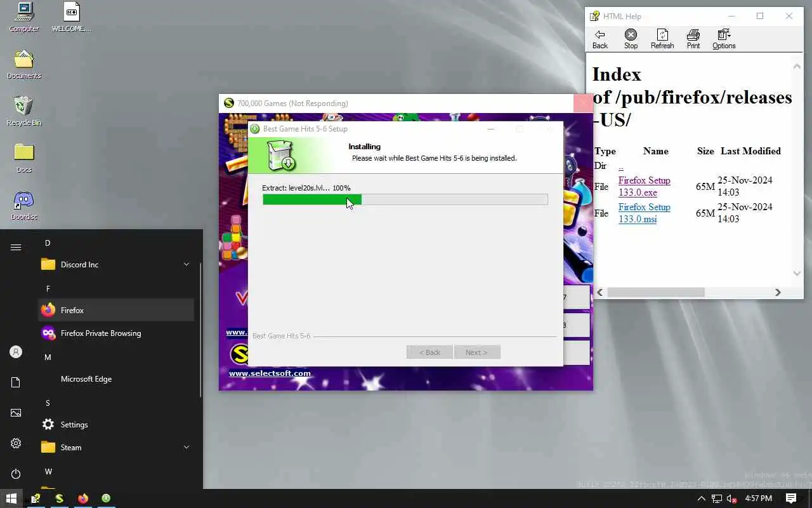The height and width of the screenshot is (508, 812).
Task: Jump to letter D section header
Action: [48, 243]
